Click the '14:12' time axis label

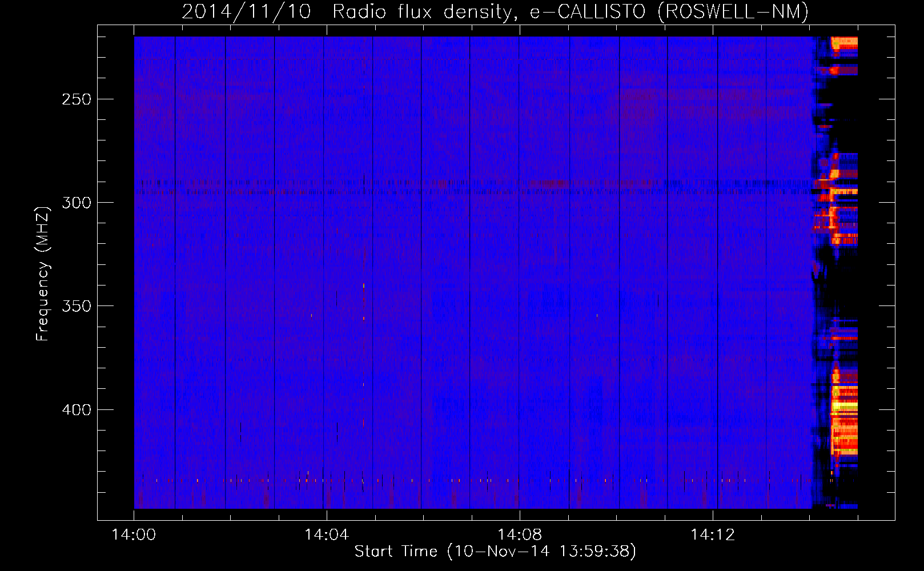(713, 534)
